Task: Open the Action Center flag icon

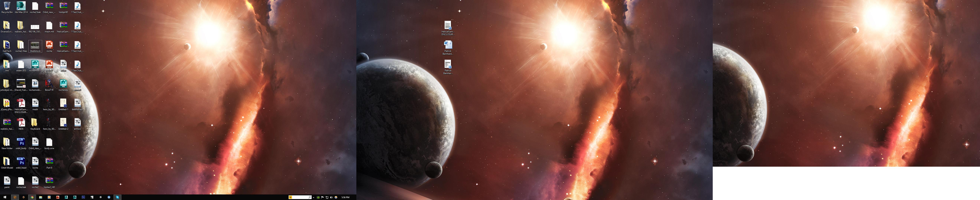Action: 323,197
